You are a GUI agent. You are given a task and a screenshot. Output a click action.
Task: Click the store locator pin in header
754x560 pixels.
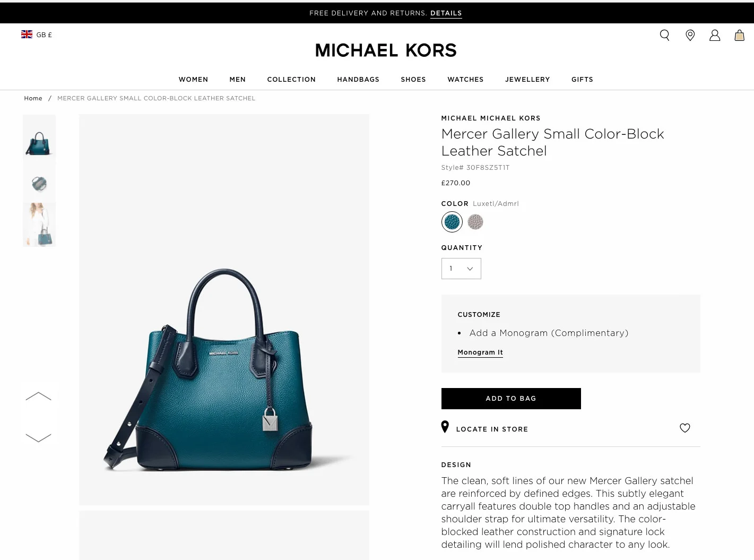(690, 36)
